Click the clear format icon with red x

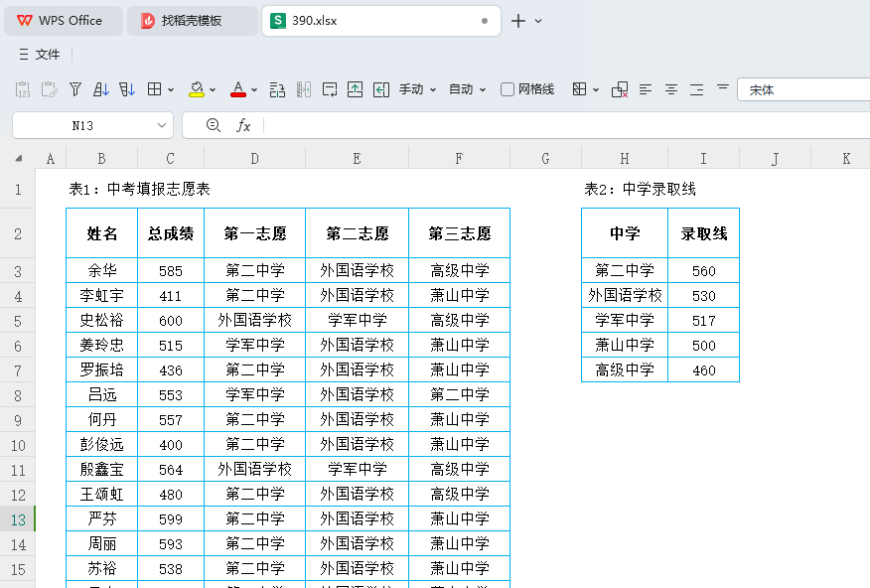(619, 89)
